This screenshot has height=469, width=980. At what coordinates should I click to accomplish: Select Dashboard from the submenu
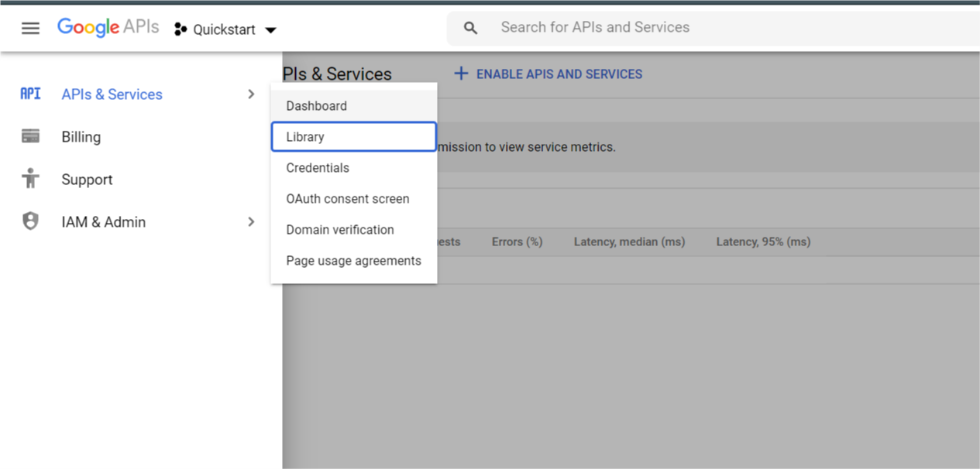pyautogui.click(x=316, y=106)
